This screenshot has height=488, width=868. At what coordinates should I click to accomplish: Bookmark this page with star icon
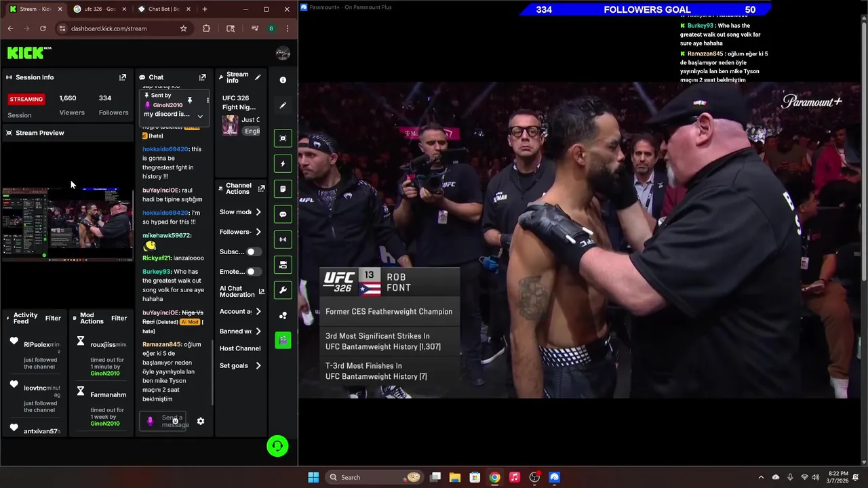pyautogui.click(x=183, y=28)
